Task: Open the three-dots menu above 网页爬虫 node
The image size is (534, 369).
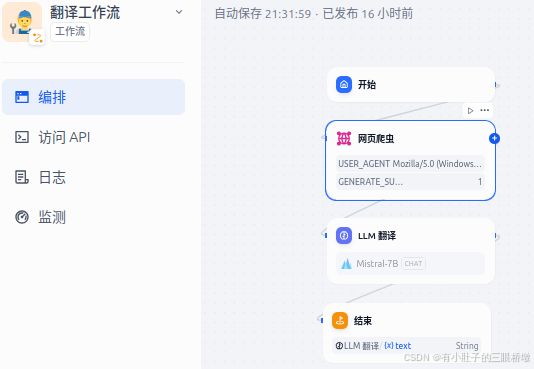Action: 485,110
